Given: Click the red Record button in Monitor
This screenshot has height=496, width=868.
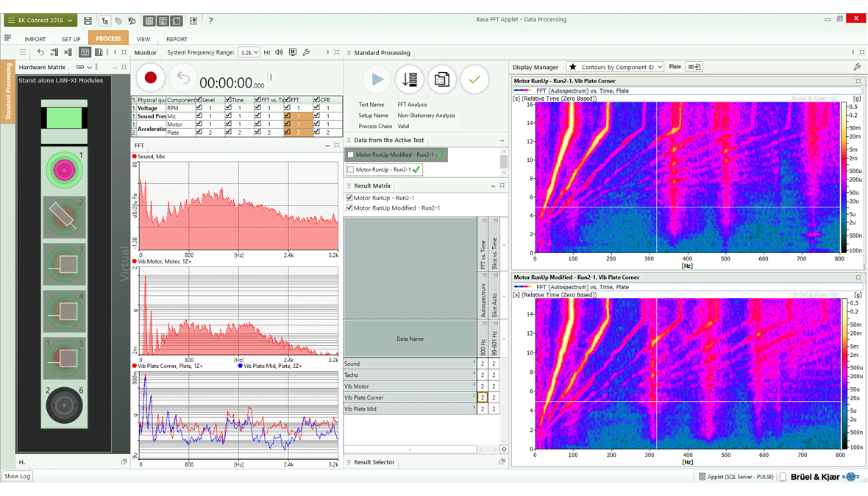Looking at the screenshot, I should point(151,78).
